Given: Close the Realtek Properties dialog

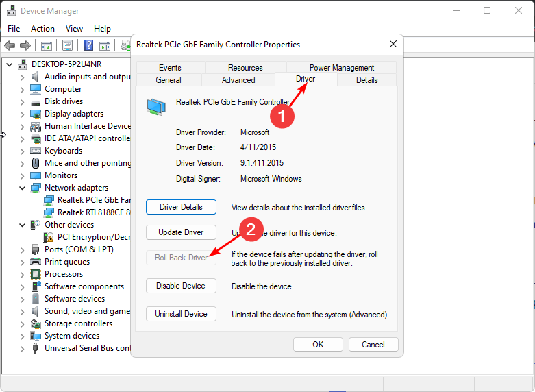Looking at the screenshot, I should [393, 44].
